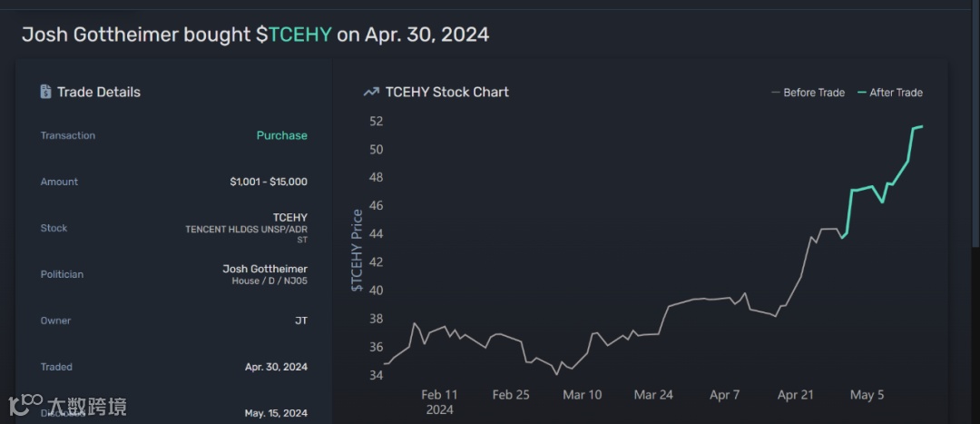Open Josh Gottheimer's politician profile in Trade Details

coord(265,269)
